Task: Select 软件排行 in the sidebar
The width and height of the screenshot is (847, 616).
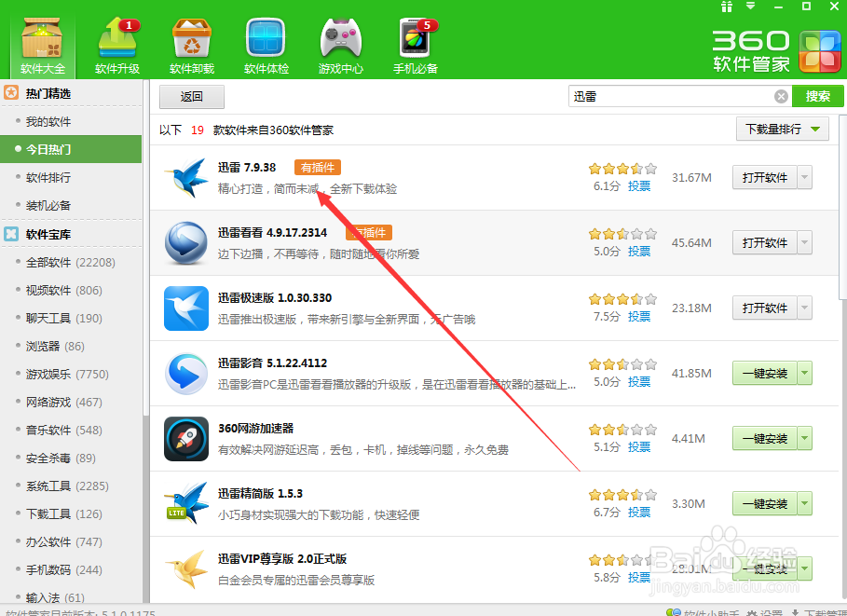Action: [x=71, y=177]
